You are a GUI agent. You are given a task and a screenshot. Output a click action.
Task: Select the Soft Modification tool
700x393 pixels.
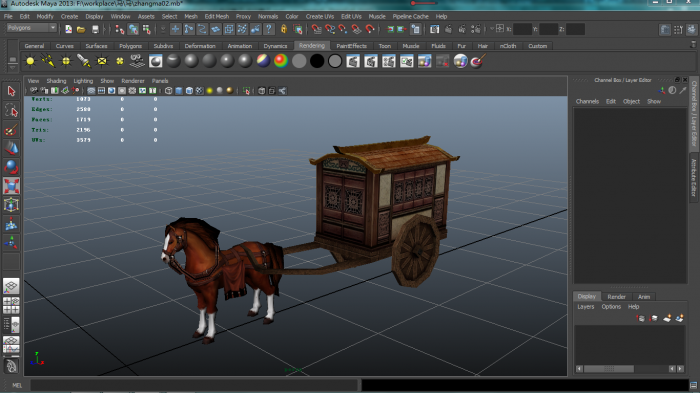(x=11, y=224)
